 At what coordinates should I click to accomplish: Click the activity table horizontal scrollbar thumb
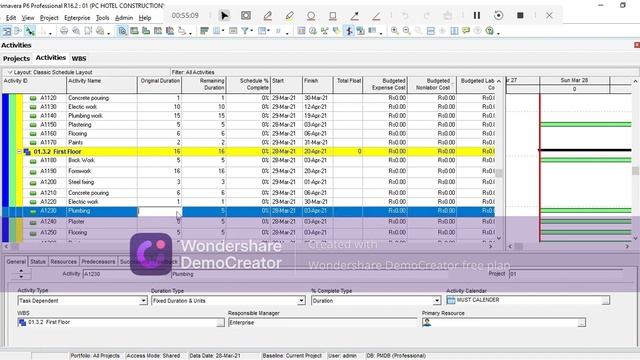[x=14, y=247]
